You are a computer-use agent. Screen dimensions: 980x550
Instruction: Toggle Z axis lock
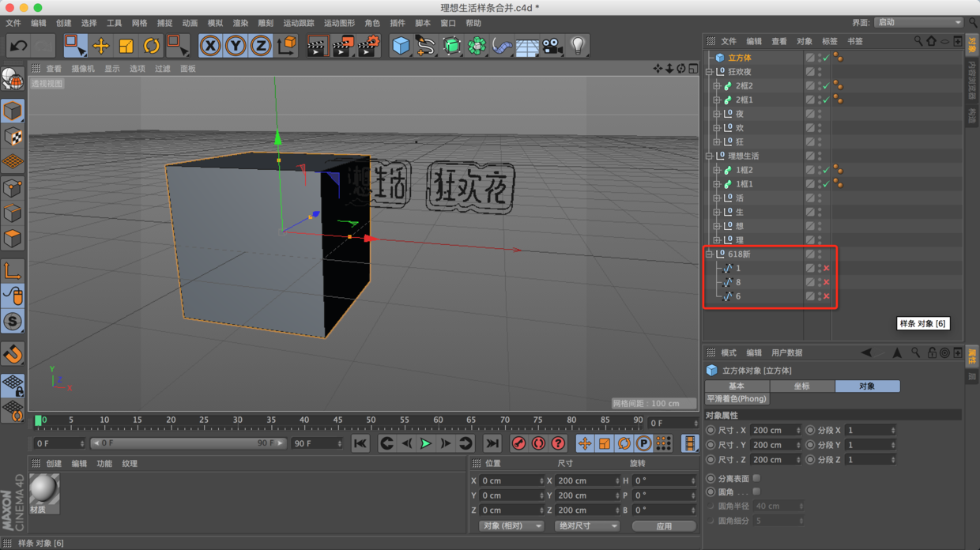[261, 46]
